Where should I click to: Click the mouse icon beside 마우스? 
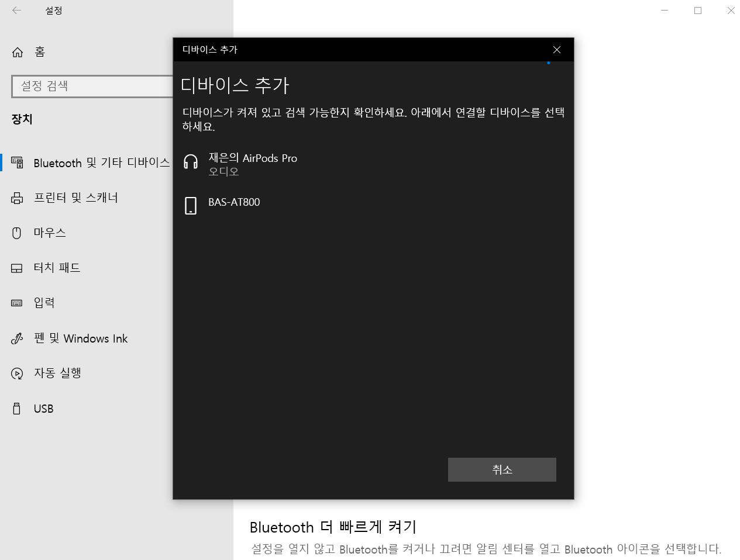tap(17, 233)
